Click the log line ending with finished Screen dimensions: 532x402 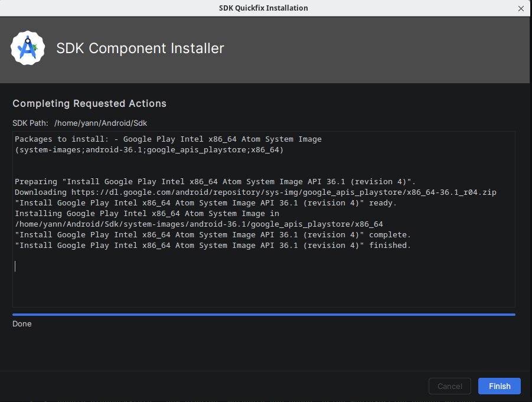coord(213,245)
